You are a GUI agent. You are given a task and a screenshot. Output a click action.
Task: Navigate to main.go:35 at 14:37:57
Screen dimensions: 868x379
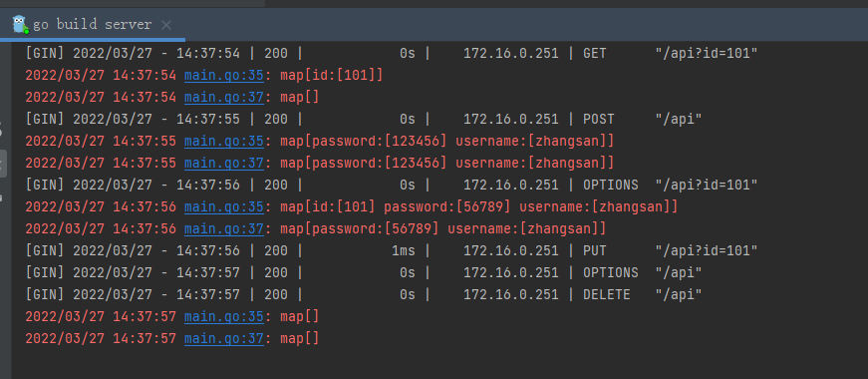coord(224,316)
